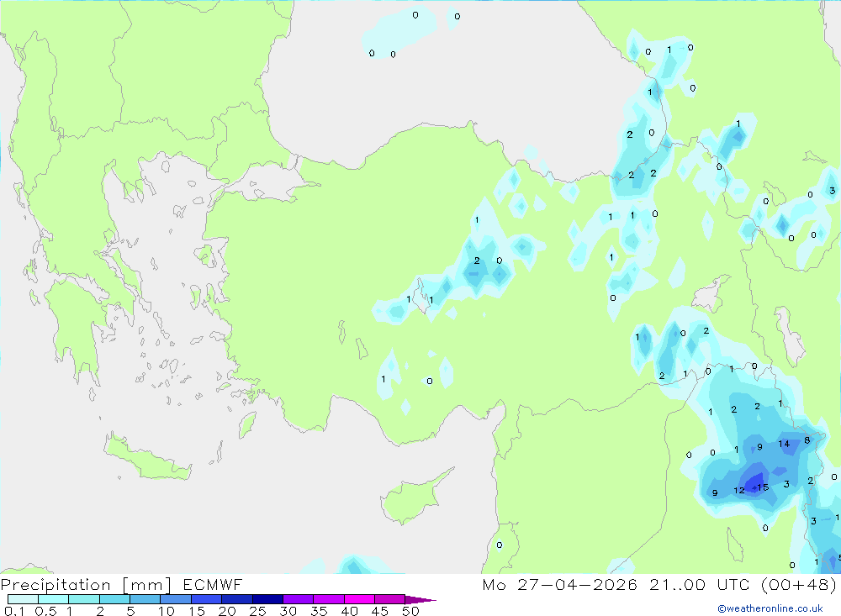Click the 0.1–0.5 mm legend color swatch

coord(23,599)
